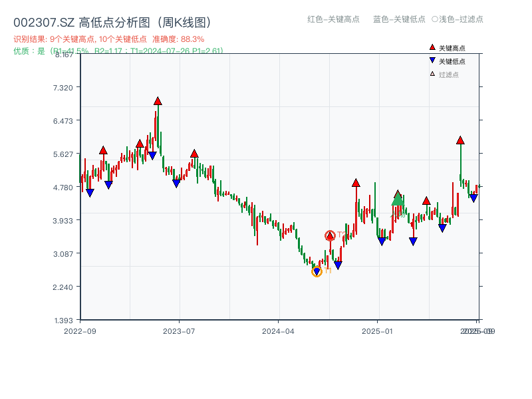Viewport: 532px width, 399px height.
Task: Click the blue low triangle just right of T2
Action: click(x=338, y=264)
